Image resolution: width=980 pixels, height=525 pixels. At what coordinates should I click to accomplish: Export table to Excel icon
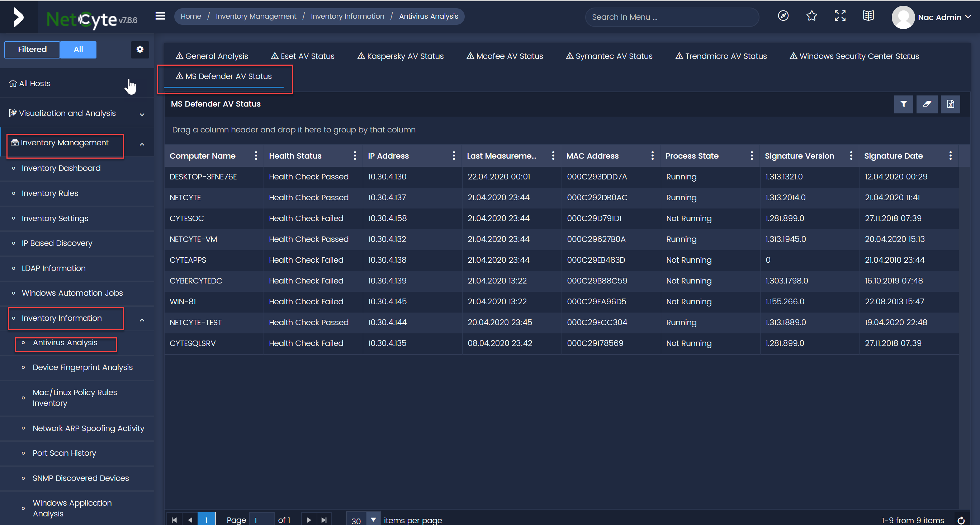point(950,104)
